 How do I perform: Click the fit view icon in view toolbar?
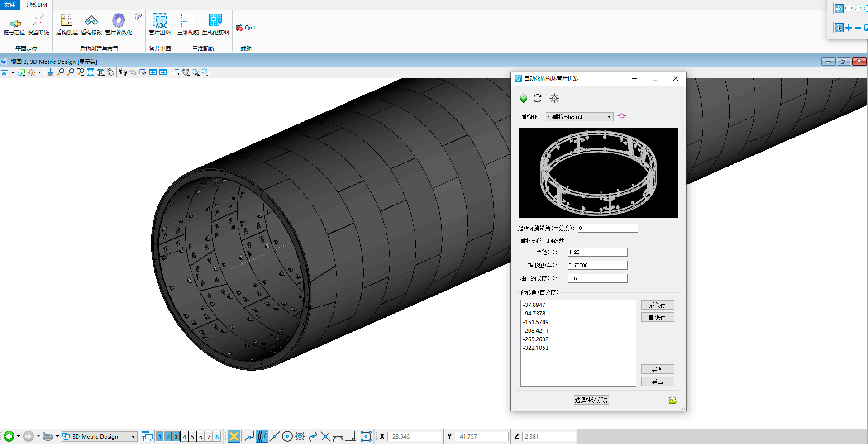[x=91, y=72]
